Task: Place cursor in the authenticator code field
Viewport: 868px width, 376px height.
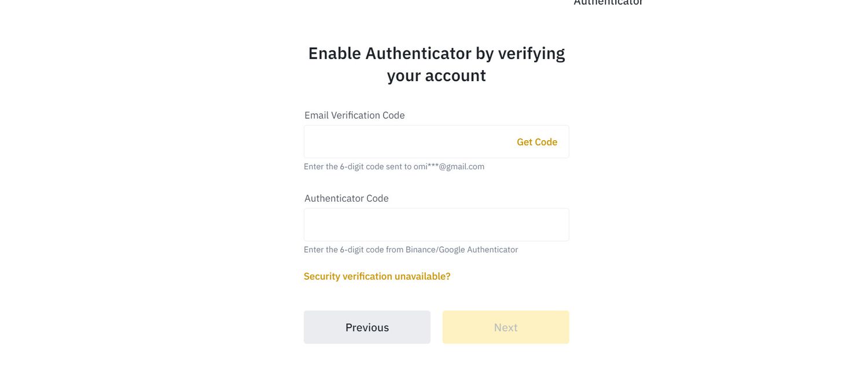Action: pyautogui.click(x=436, y=225)
